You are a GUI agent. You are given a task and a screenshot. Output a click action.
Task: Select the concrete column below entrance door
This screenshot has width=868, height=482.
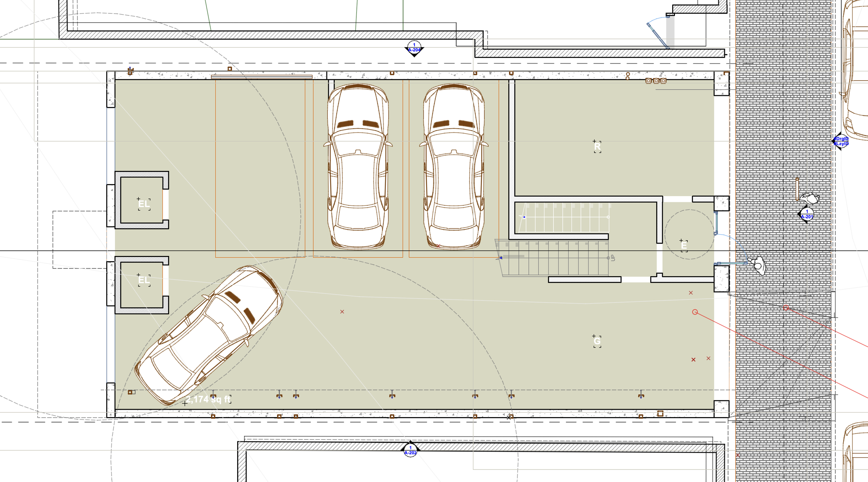[721, 279]
